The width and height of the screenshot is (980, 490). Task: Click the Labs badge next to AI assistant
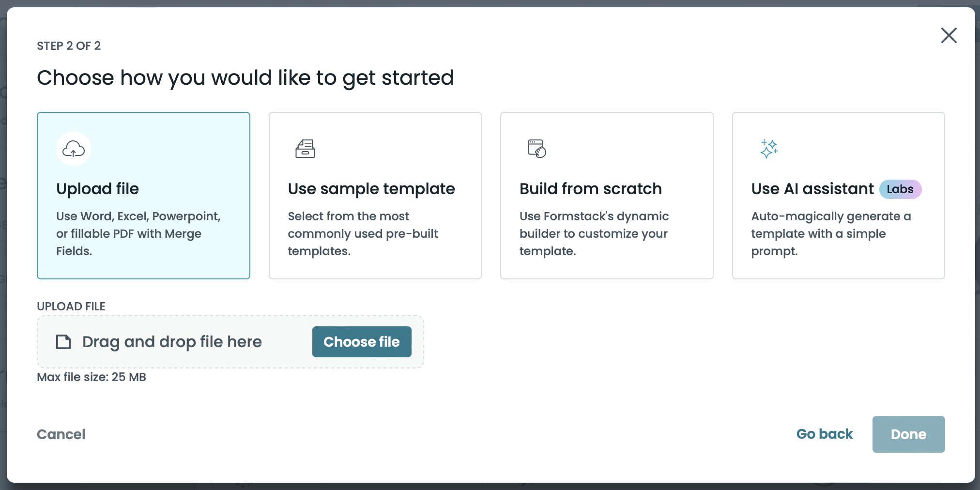pos(900,189)
